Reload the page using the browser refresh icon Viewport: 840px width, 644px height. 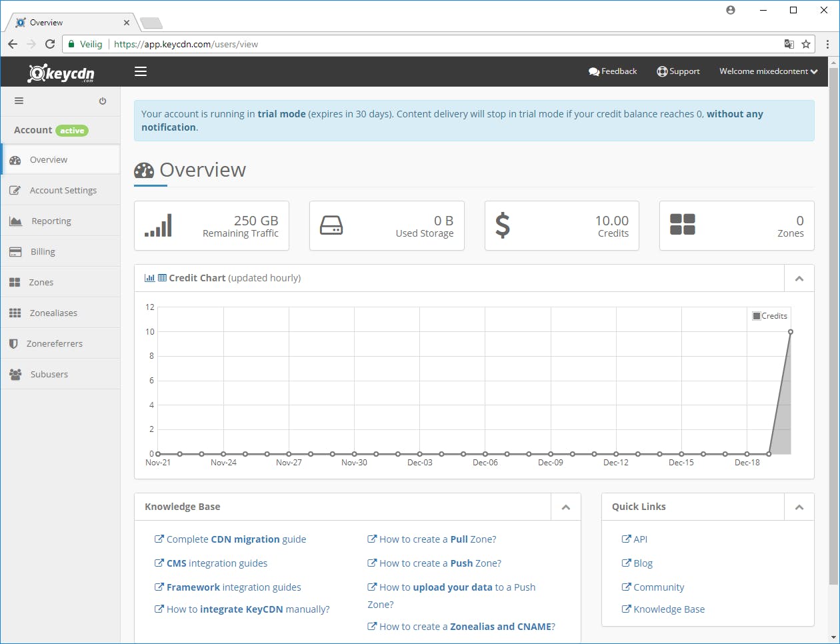(50, 44)
